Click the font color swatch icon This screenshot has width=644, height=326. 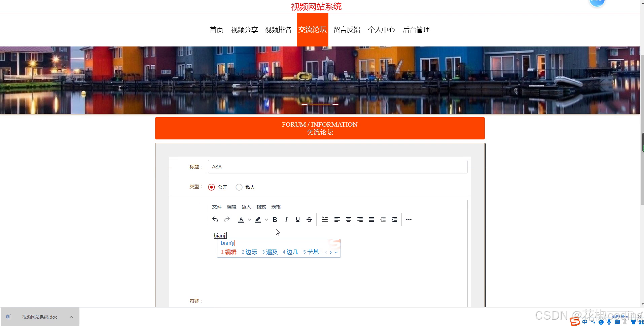[x=242, y=219]
